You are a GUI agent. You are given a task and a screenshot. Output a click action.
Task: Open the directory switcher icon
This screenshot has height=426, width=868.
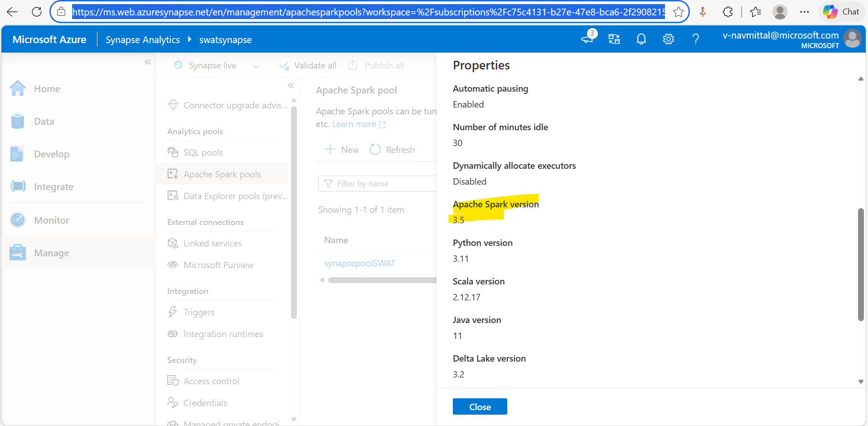[x=614, y=39]
